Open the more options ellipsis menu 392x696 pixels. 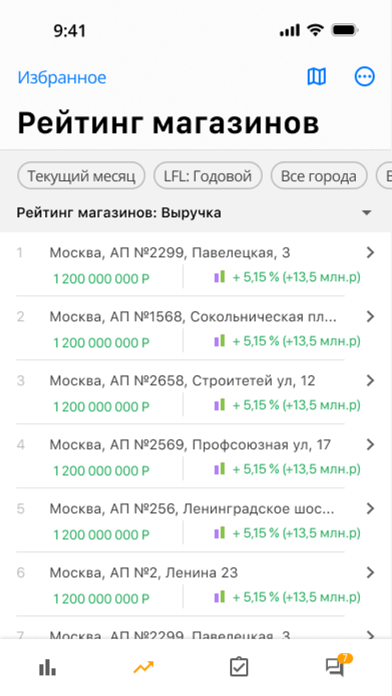364,77
